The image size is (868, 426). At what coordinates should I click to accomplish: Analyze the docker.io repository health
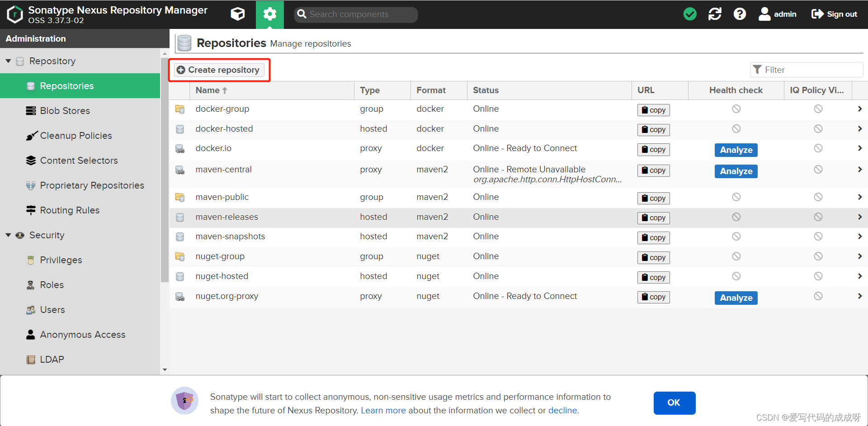point(736,150)
